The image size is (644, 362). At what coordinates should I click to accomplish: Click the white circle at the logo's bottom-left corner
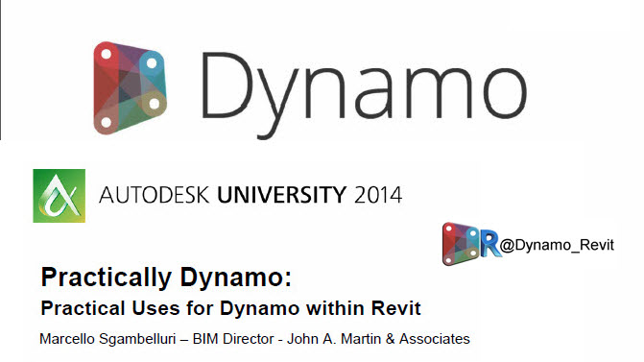click(x=107, y=122)
